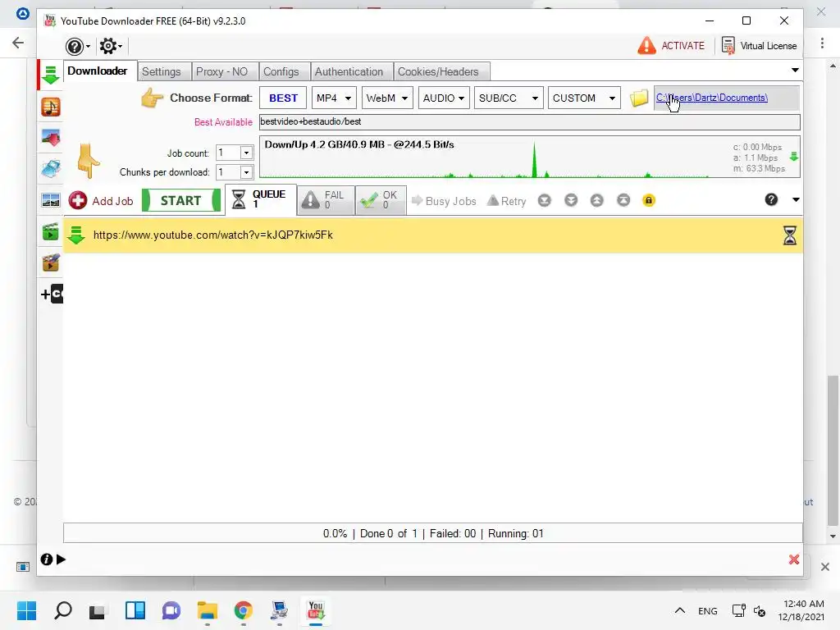Screen dimensions: 840x630
Task: Open the C:\Users\Dartz\Documents\ path link
Action: coord(712,98)
